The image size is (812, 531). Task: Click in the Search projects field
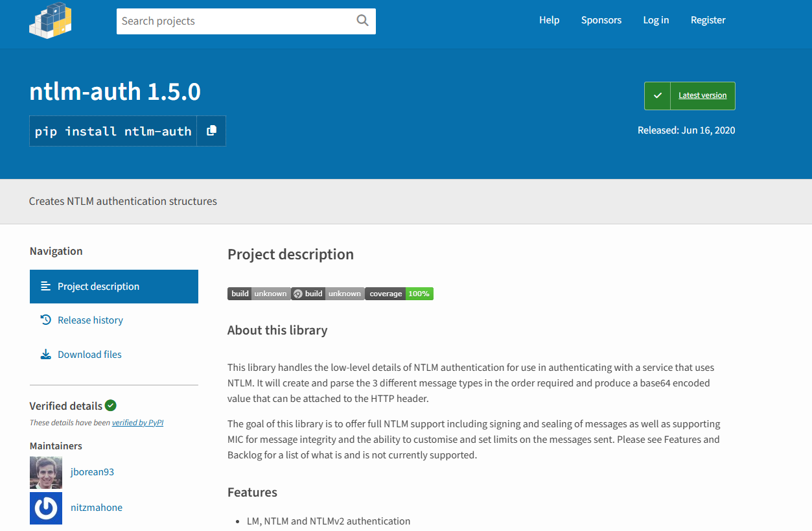[233, 21]
